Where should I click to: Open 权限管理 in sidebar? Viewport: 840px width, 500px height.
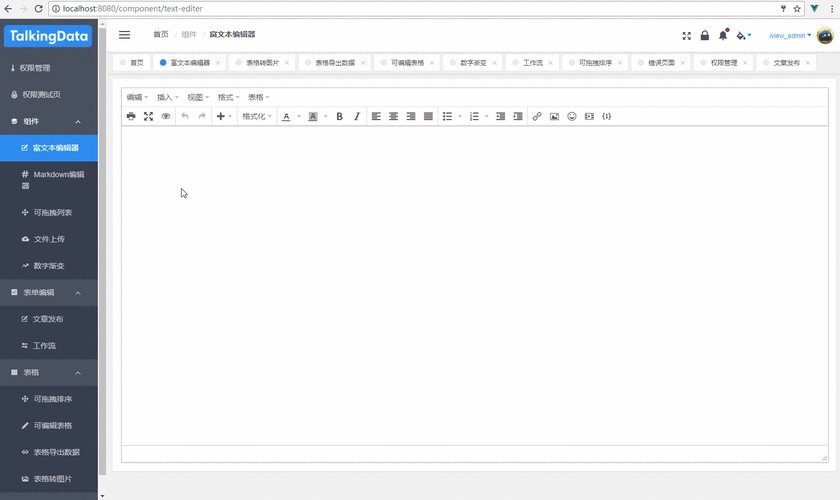49,68
